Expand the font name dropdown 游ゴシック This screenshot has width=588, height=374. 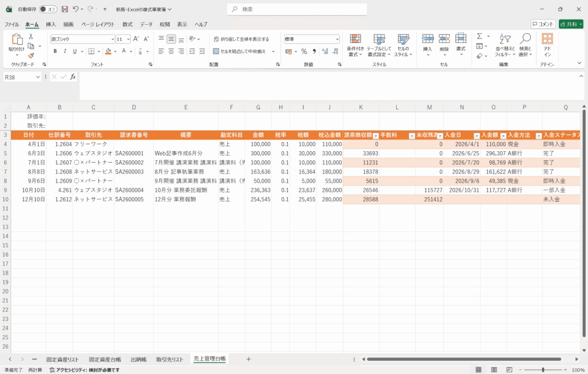click(x=113, y=39)
